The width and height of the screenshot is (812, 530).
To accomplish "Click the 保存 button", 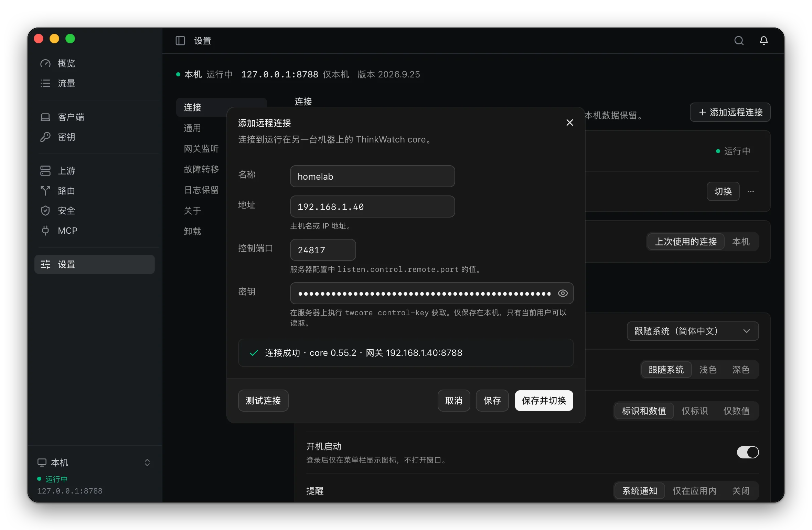I will (492, 401).
